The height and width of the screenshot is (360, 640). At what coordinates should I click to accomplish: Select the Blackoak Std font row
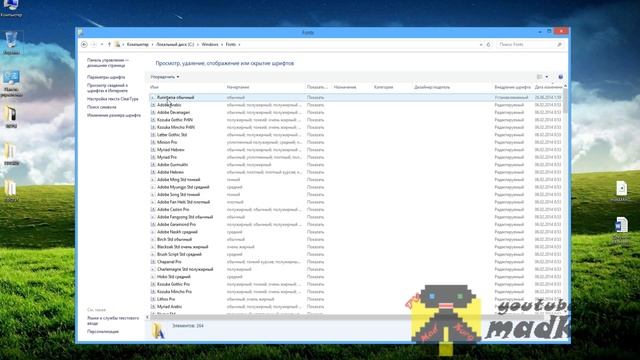pyautogui.click(x=356, y=247)
